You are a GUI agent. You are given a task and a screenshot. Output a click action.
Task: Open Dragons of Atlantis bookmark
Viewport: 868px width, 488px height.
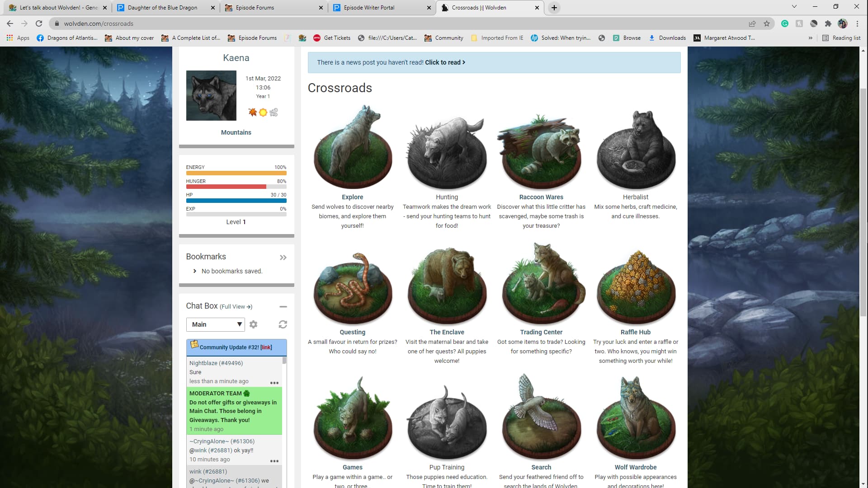coord(67,38)
